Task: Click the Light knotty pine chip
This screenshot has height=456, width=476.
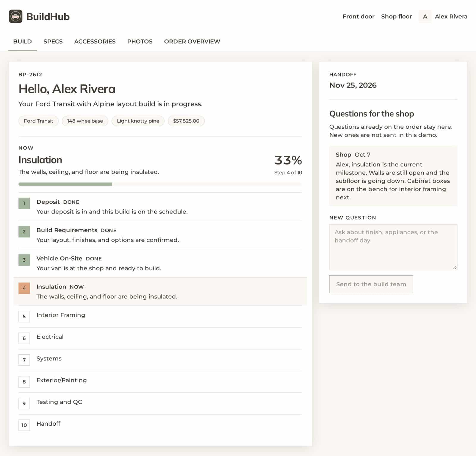Action: pos(138,121)
